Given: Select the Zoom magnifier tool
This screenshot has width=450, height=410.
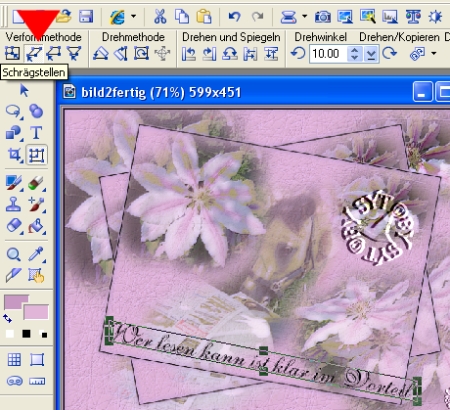Looking at the screenshot, I should coord(14,254).
